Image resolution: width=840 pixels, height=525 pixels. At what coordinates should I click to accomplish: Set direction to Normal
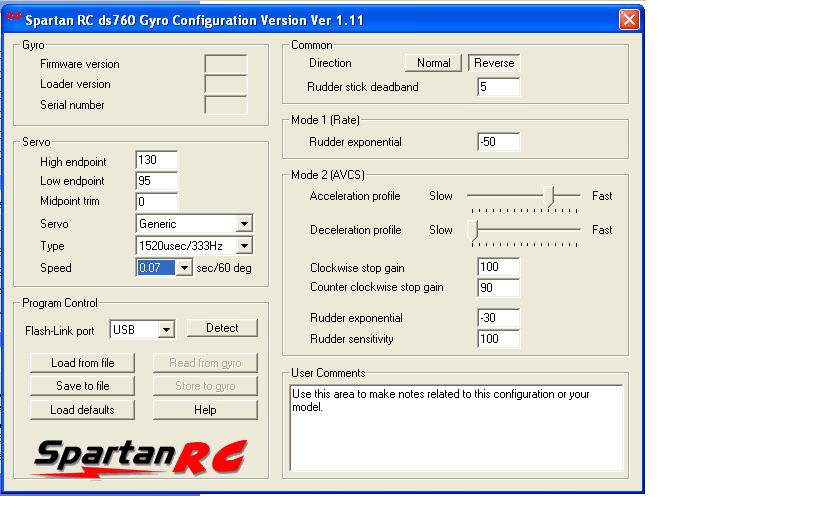click(433, 63)
